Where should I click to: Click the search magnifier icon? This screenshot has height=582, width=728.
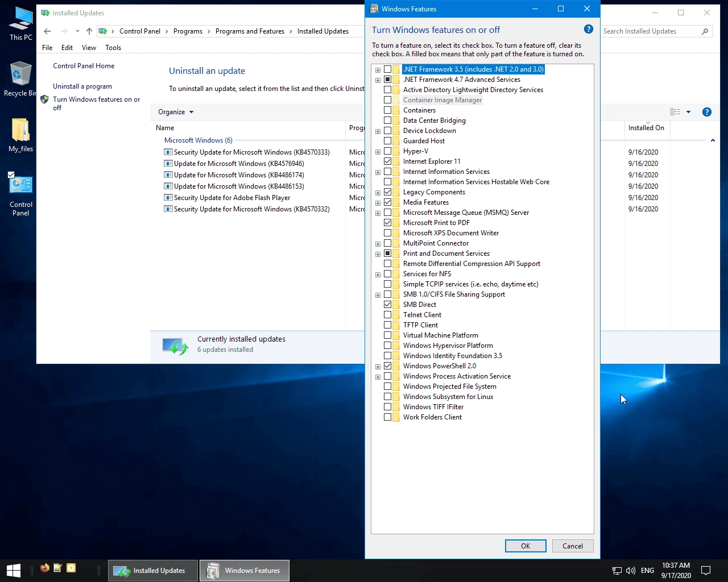[x=705, y=31]
